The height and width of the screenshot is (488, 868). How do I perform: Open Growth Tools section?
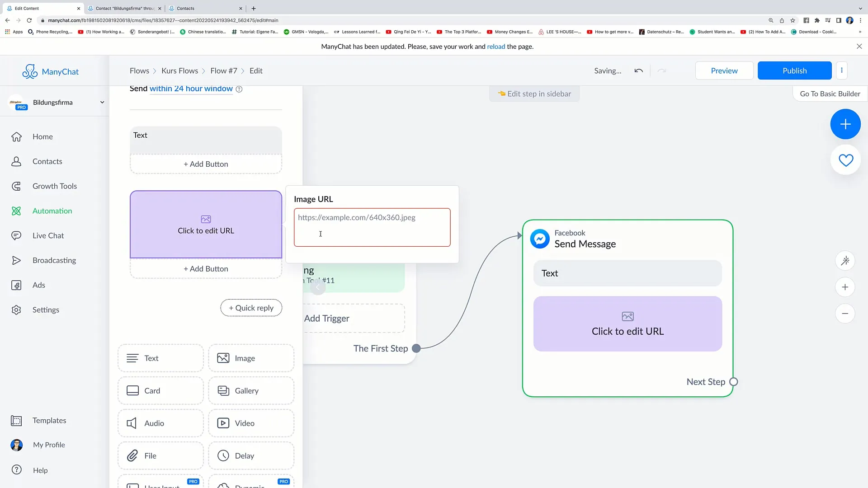55,186
